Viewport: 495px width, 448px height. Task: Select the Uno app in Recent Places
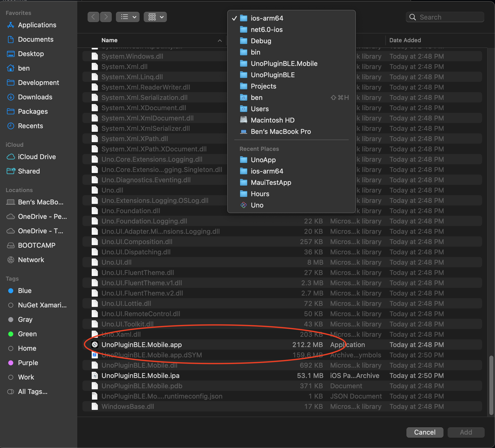257,205
